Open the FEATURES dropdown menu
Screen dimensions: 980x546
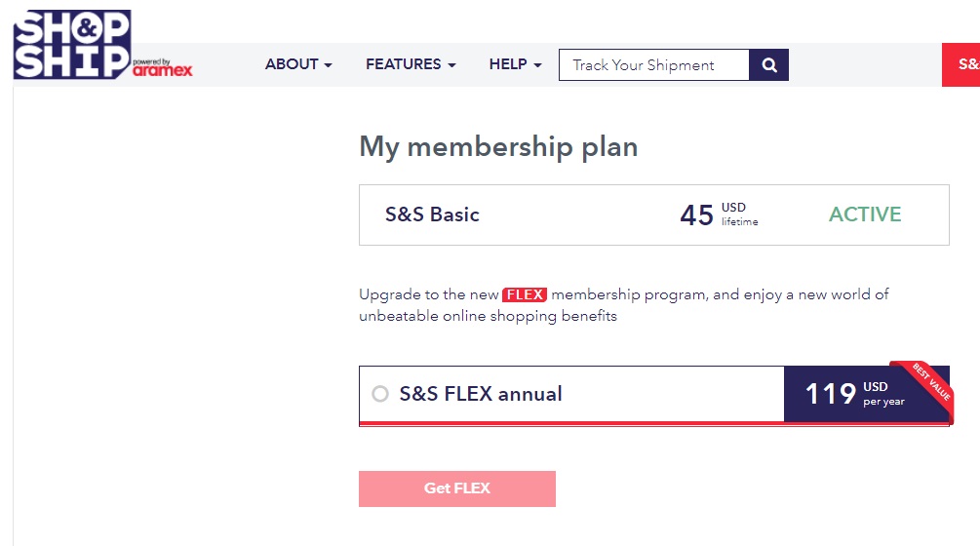pos(411,64)
